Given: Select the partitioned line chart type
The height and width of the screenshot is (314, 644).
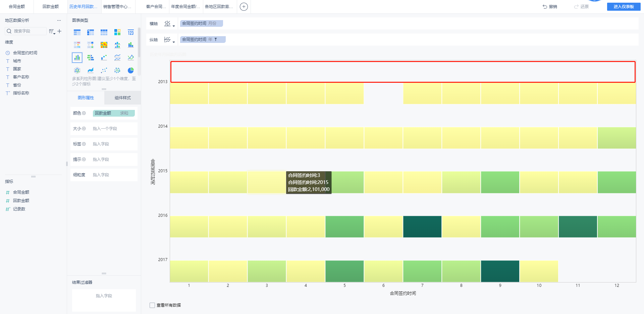Looking at the screenshot, I should [117, 58].
